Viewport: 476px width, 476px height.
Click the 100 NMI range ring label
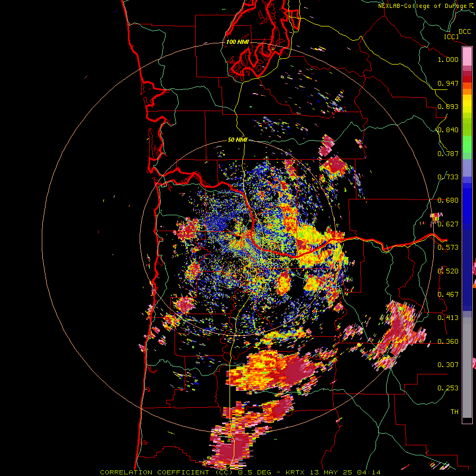point(237,42)
